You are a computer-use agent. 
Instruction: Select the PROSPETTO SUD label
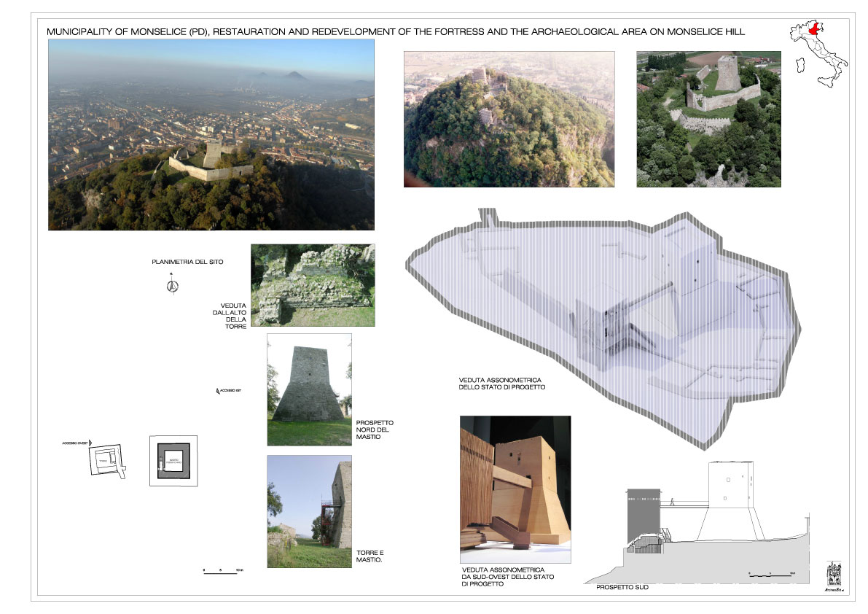coord(622,588)
